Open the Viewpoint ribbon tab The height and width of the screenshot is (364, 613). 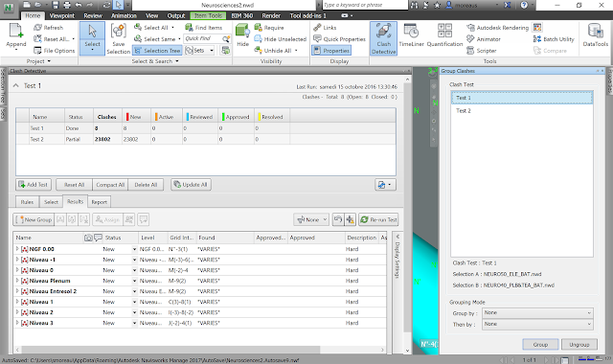tap(61, 15)
